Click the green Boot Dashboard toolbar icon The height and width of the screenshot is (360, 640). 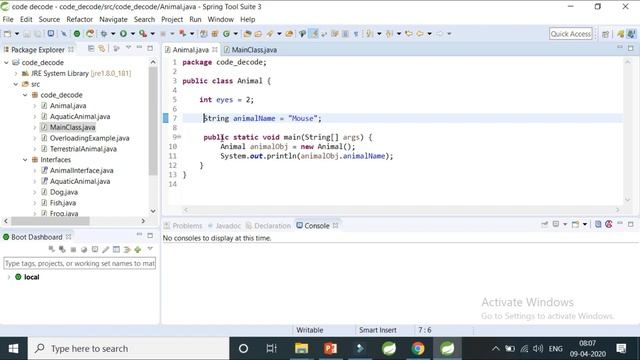(x=77, y=34)
